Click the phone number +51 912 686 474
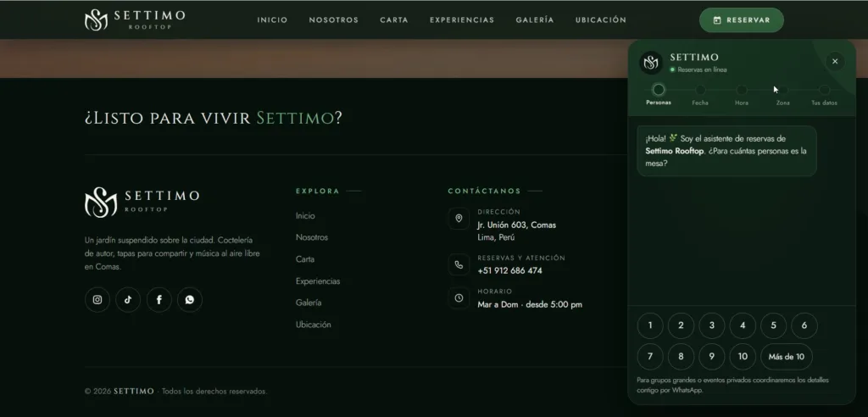868x417 pixels. (x=509, y=271)
